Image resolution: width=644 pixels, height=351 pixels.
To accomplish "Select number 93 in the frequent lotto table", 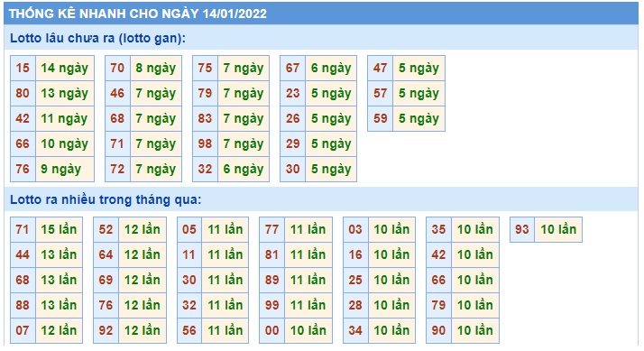I will pos(522,229).
